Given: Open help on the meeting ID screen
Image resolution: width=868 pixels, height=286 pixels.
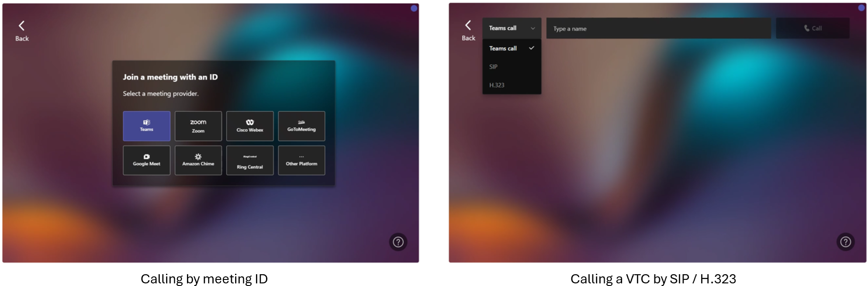Looking at the screenshot, I should pyautogui.click(x=398, y=242).
